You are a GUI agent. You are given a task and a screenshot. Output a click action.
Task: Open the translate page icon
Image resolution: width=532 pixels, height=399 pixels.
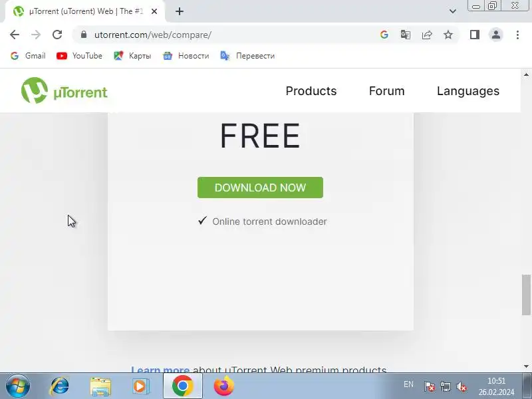point(406,35)
